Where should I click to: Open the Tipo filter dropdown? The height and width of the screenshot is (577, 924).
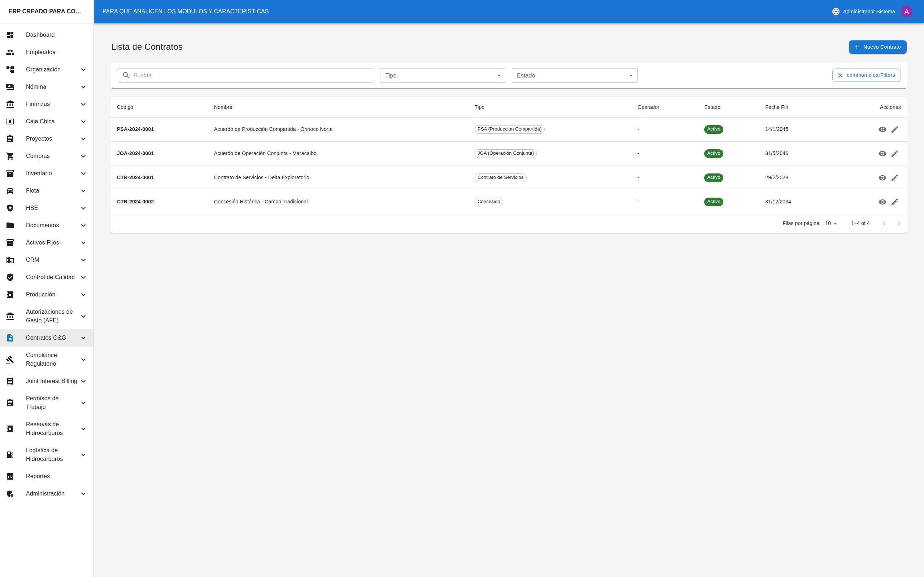(443, 76)
